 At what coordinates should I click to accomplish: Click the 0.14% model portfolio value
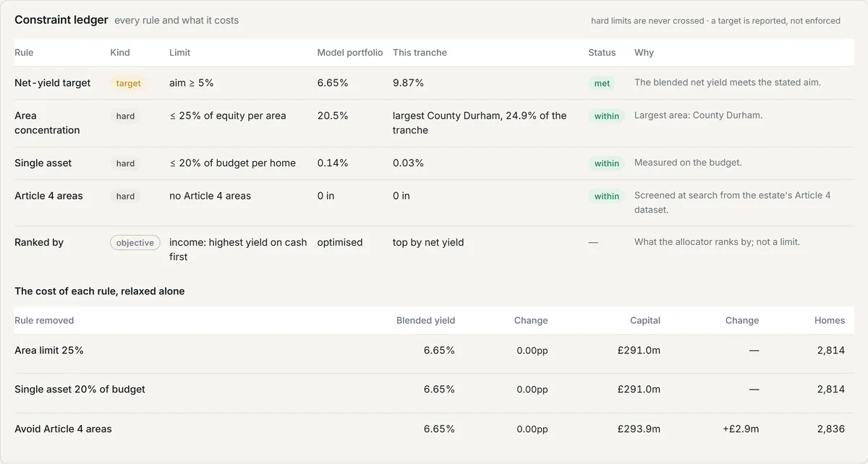coord(333,163)
